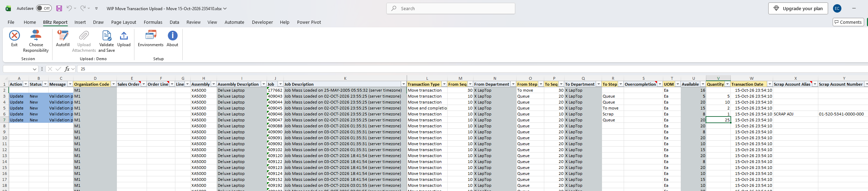Open the Organization Code filter dropdown
Image resolution: width=868 pixels, height=191 pixels.
(x=113, y=84)
